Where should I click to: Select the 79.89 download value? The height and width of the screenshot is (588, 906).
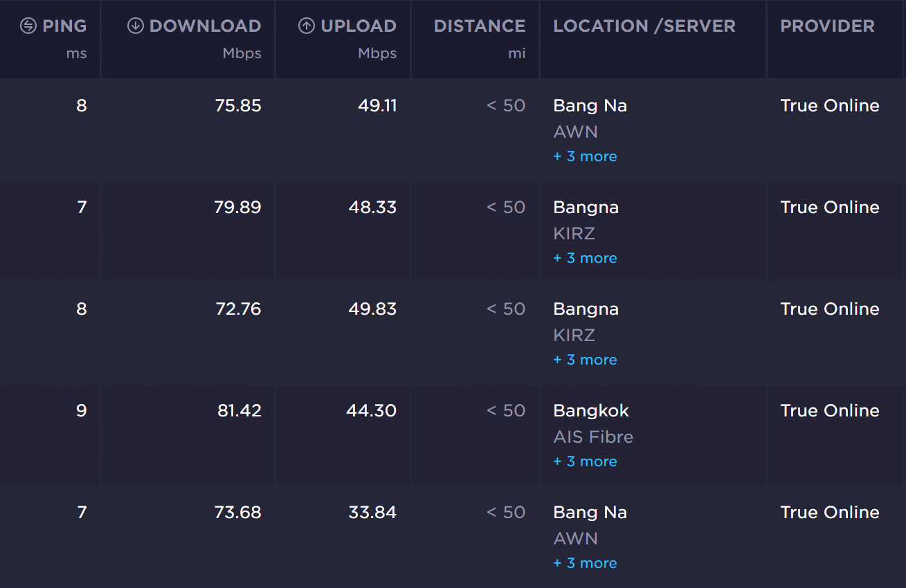pyautogui.click(x=238, y=208)
